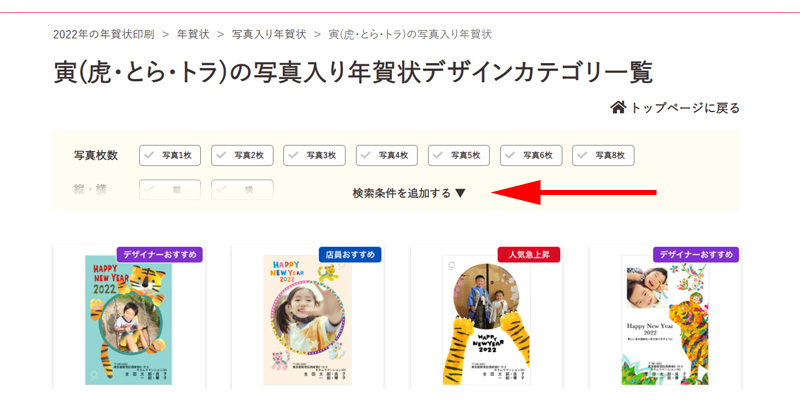800x400 pixels.
Task: Select the 写真4枚 photo count filter
Action: tap(387, 156)
